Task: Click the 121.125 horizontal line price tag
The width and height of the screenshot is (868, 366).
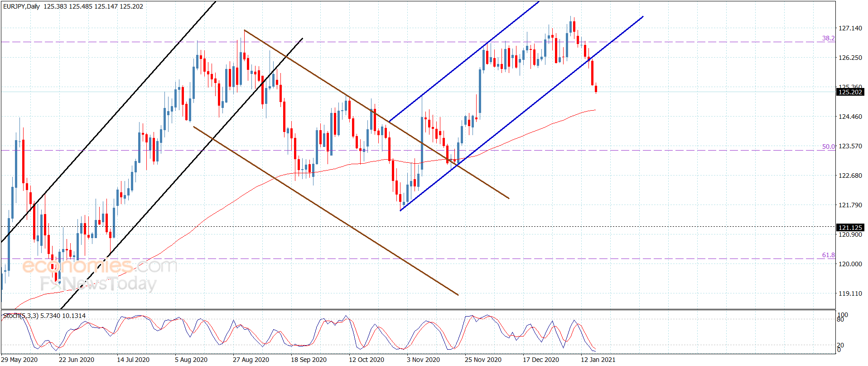Action: point(850,228)
